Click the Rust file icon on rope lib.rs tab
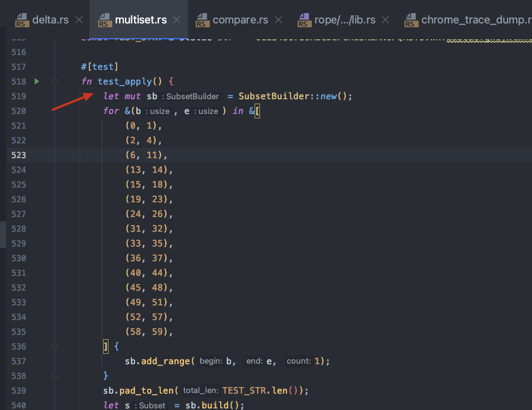This screenshot has height=410, width=532. [x=304, y=20]
